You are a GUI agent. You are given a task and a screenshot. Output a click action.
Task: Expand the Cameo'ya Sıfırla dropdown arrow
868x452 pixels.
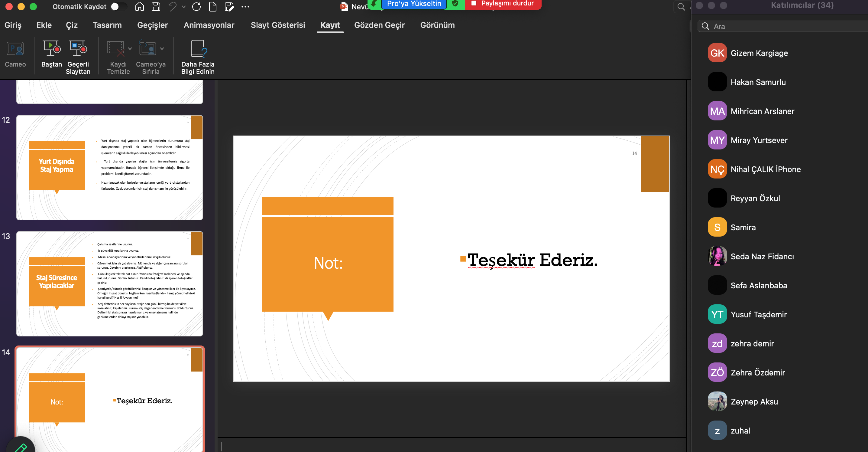(x=162, y=49)
